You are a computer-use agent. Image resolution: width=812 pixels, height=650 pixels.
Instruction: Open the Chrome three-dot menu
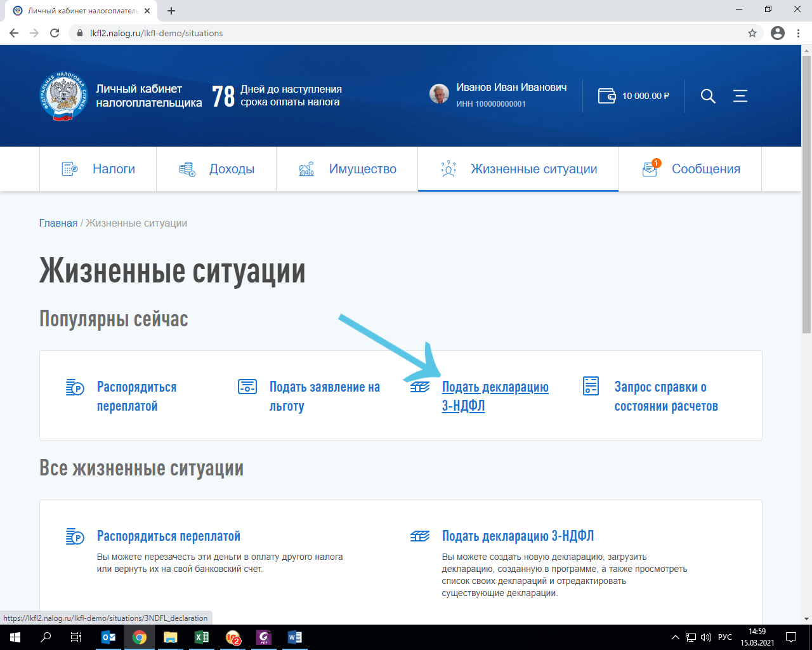797,33
